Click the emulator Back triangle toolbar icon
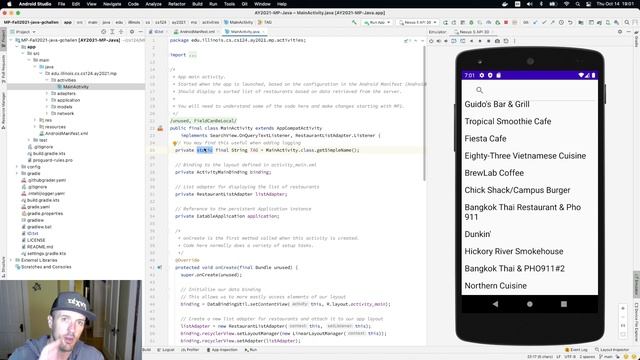 pos(471,41)
